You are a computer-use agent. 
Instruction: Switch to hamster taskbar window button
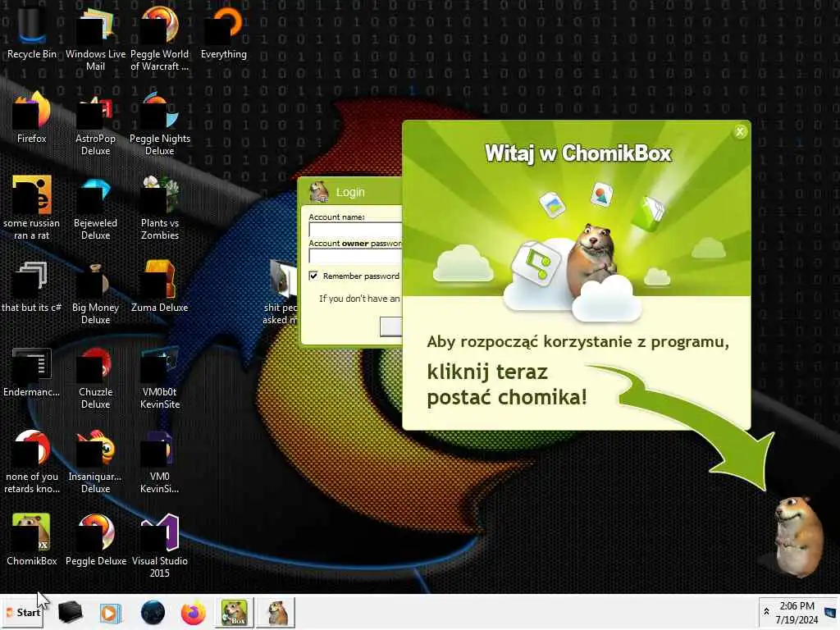pos(276,612)
